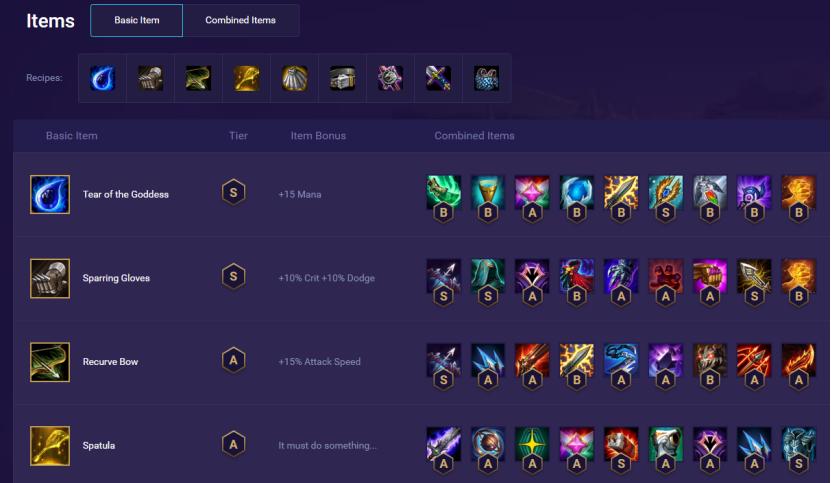Switch to the Combined Items tab
This screenshot has width=831, height=483.
(241, 20)
